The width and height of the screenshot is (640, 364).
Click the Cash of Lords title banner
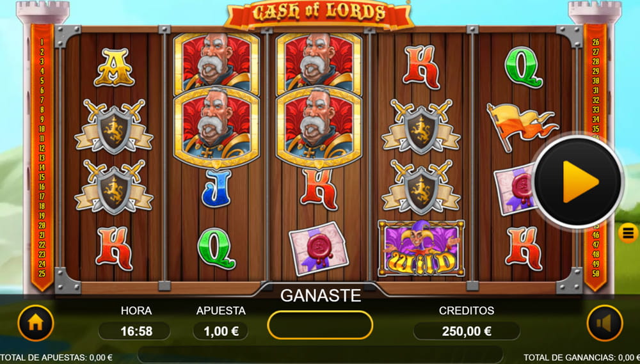tap(319, 13)
